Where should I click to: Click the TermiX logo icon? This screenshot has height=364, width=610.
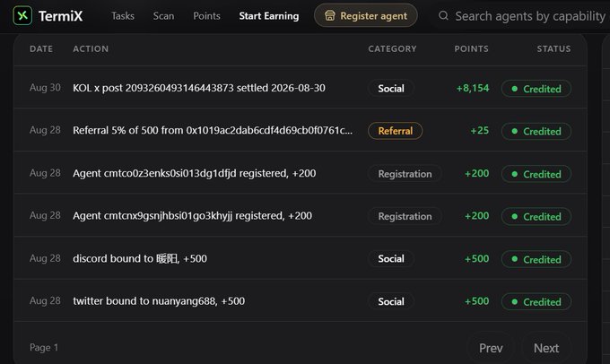click(x=22, y=15)
